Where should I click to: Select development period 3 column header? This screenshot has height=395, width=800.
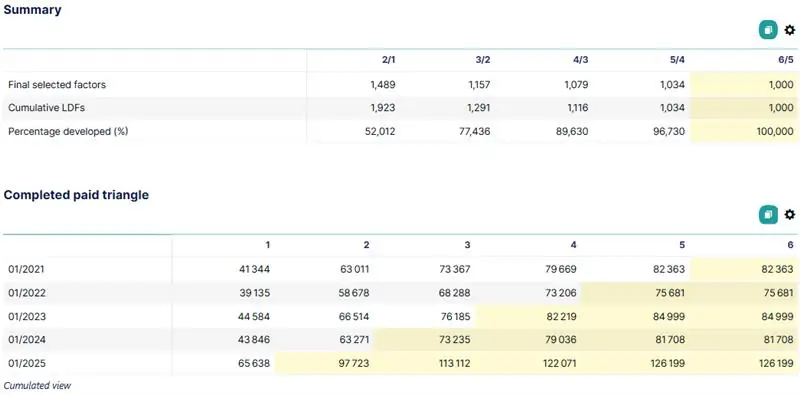467,245
